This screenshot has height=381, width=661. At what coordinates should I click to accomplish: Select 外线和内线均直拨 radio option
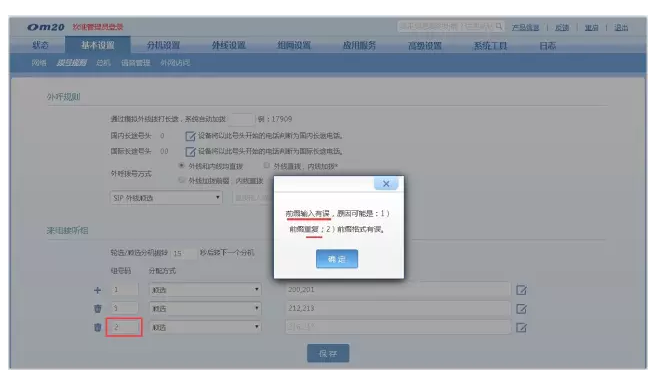pyautogui.click(x=181, y=165)
